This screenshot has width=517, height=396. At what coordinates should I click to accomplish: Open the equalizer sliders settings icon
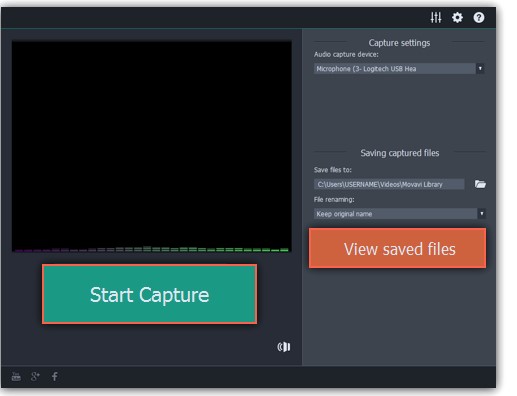(436, 17)
